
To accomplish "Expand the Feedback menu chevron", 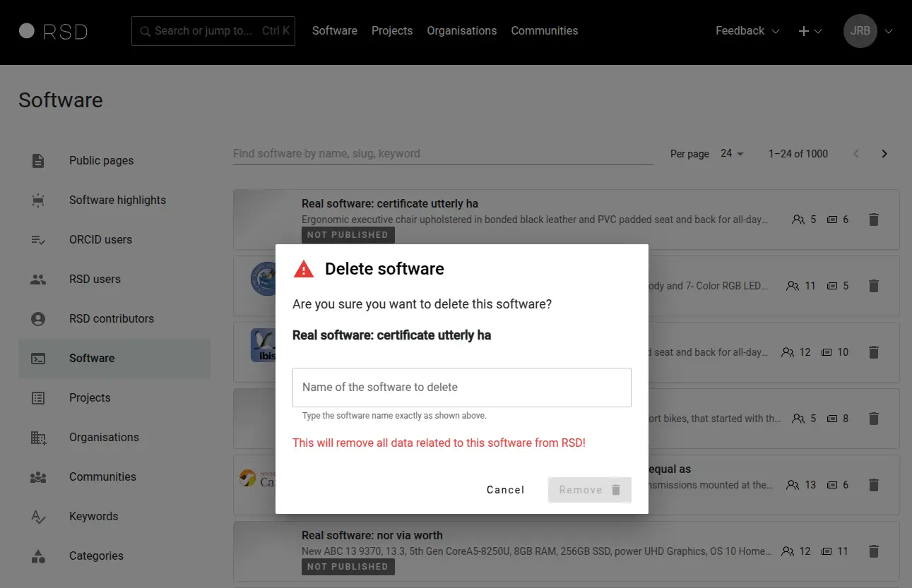I will [775, 31].
